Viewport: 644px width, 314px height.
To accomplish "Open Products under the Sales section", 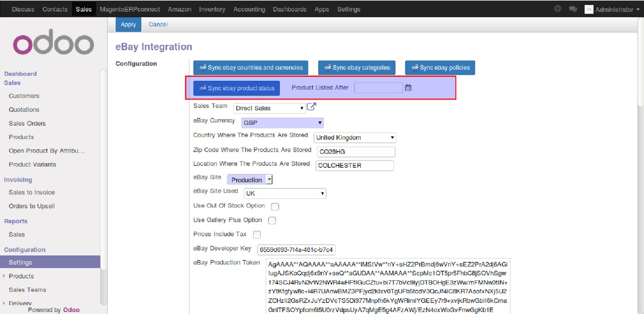I will click(x=21, y=137).
